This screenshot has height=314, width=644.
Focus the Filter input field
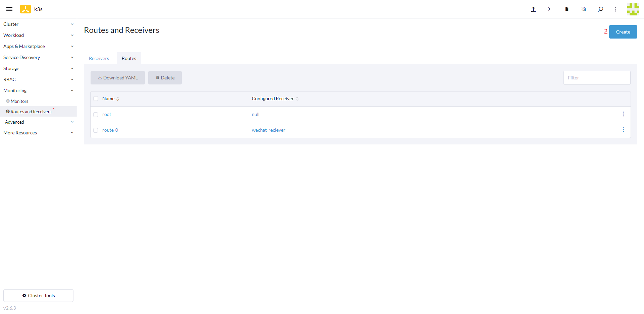pyautogui.click(x=597, y=78)
